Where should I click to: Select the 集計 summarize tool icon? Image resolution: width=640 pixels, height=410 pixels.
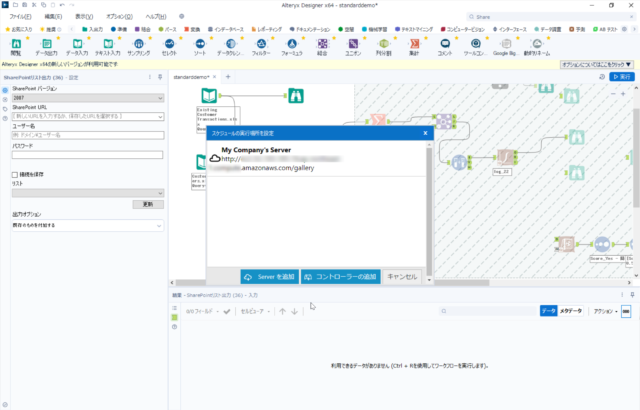click(x=414, y=44)
